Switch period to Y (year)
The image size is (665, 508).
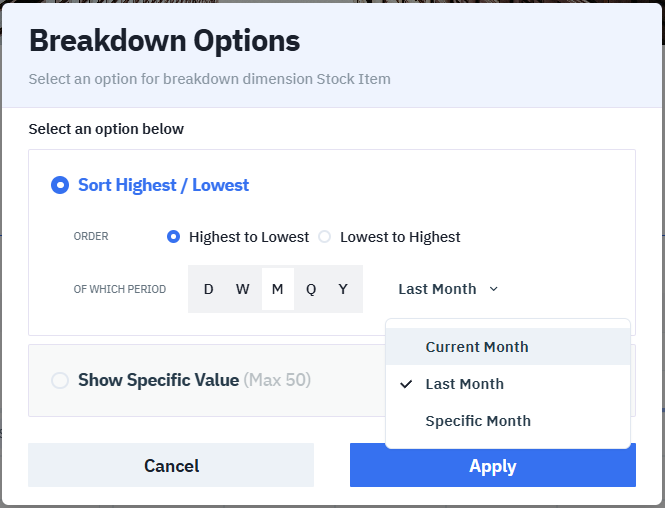(343, 289)
